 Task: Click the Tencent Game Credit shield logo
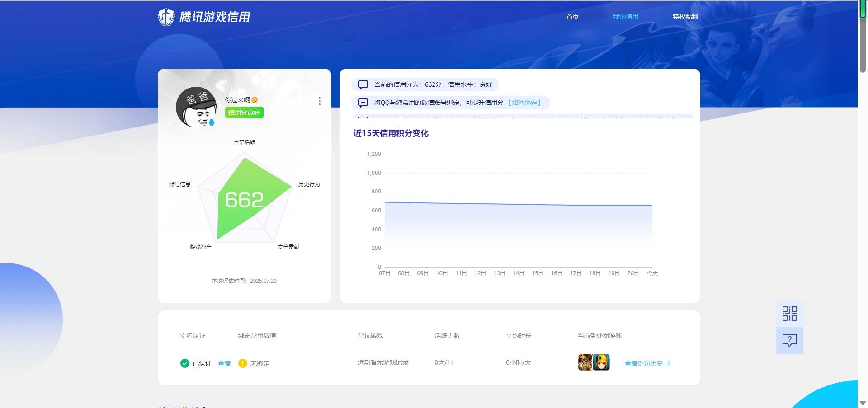(x=166, y=17)
